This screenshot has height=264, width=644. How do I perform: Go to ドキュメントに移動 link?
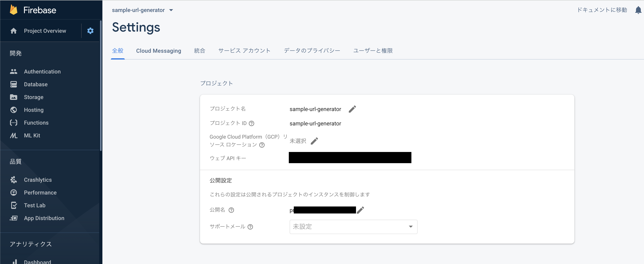602,10
